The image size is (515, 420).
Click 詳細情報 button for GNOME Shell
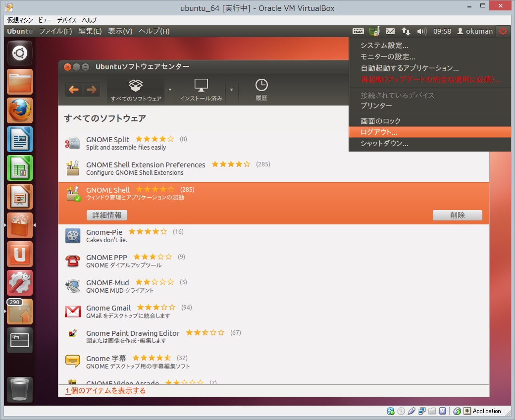107,215
